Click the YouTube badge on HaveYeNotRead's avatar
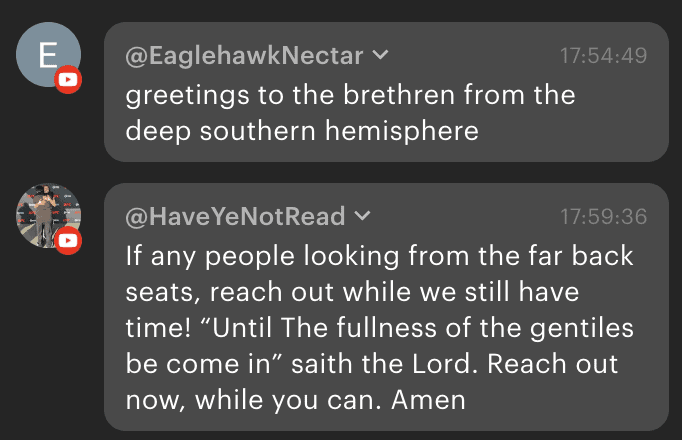Viewport: 682px width, 440px height. click(x=68, y=240)
